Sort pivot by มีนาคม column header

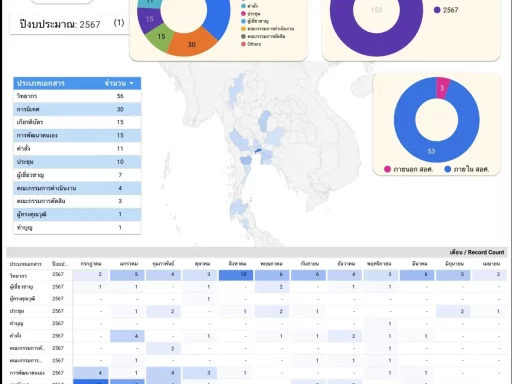pyautogui.click(x=420, y=264)
